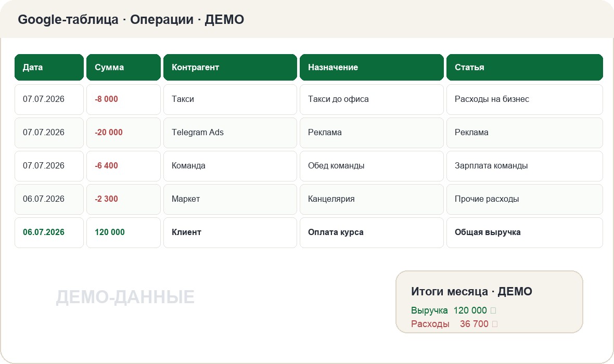Select the 'Маркет' counterparty cell

pos(230,199)
